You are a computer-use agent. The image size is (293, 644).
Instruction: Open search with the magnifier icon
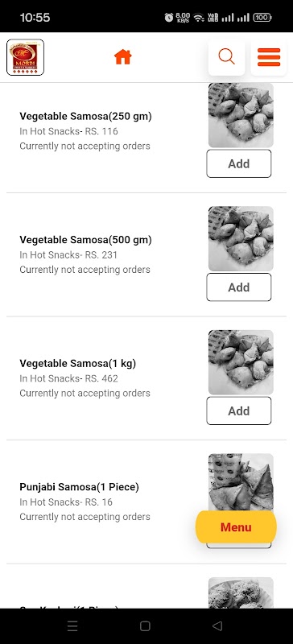point(226,56)
